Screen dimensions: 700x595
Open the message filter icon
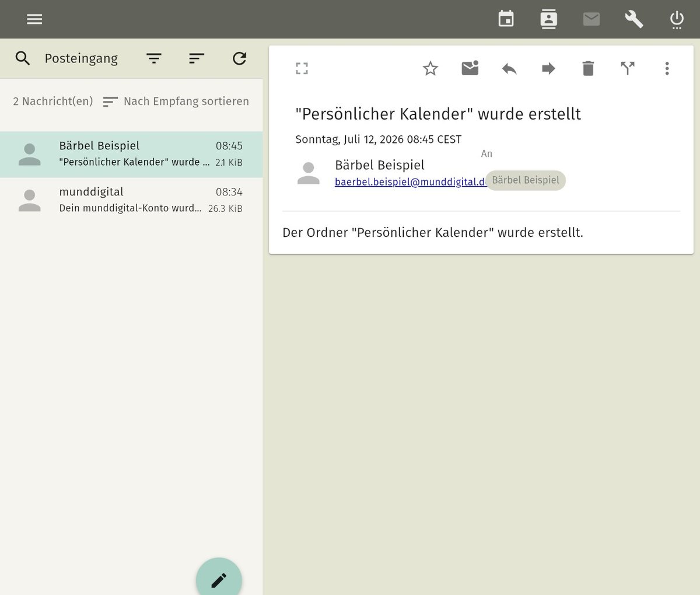(x=154, y=58)
